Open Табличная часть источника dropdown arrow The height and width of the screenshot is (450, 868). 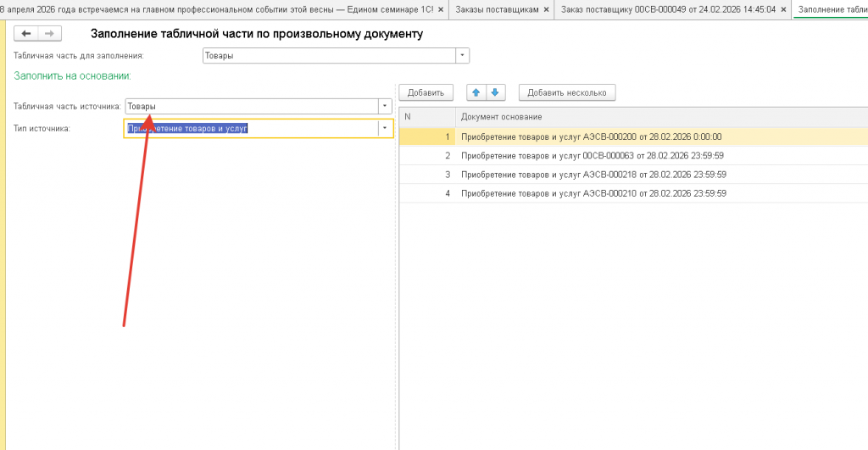click(x=385, y=106)
